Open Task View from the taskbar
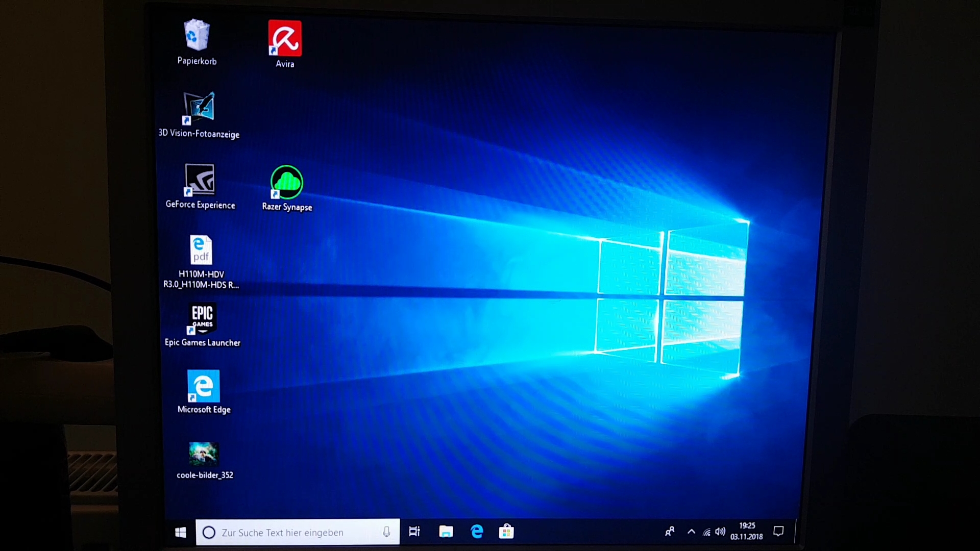The image size is (980, 551). 414,532
